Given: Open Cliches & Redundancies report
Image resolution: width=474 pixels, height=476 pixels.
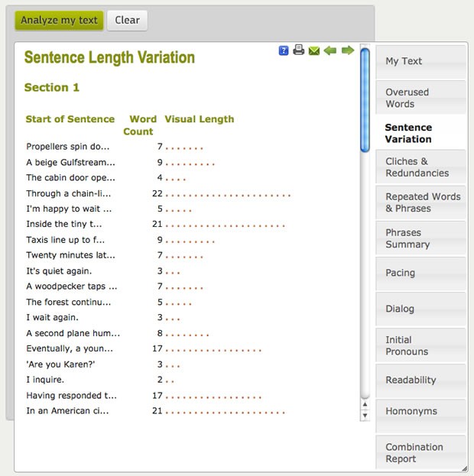Looking at the screenshot, I should pos(420,167).
